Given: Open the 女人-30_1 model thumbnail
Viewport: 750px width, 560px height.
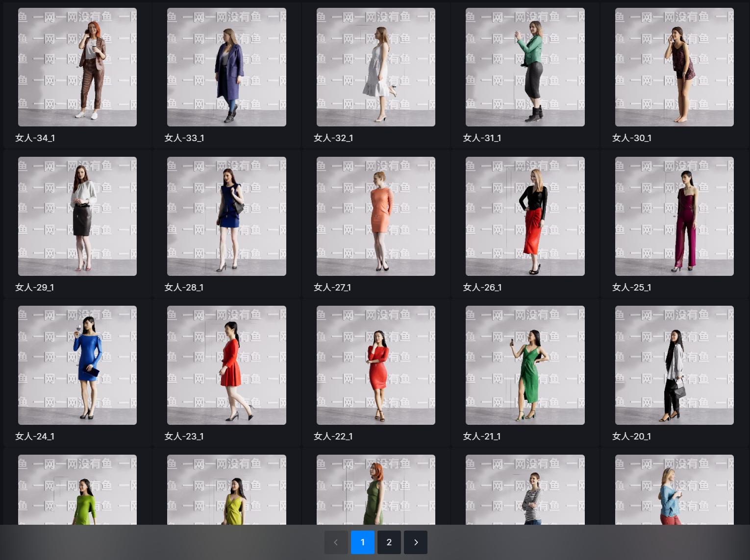Looking at the screenshot, I should pyautogui.click(x=675, y=67).
